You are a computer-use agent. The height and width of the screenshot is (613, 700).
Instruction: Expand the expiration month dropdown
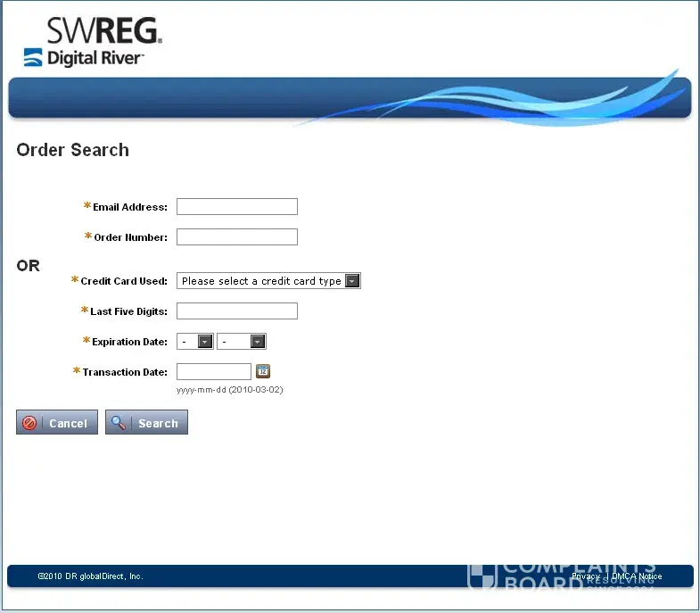click(x=195, y=342)
